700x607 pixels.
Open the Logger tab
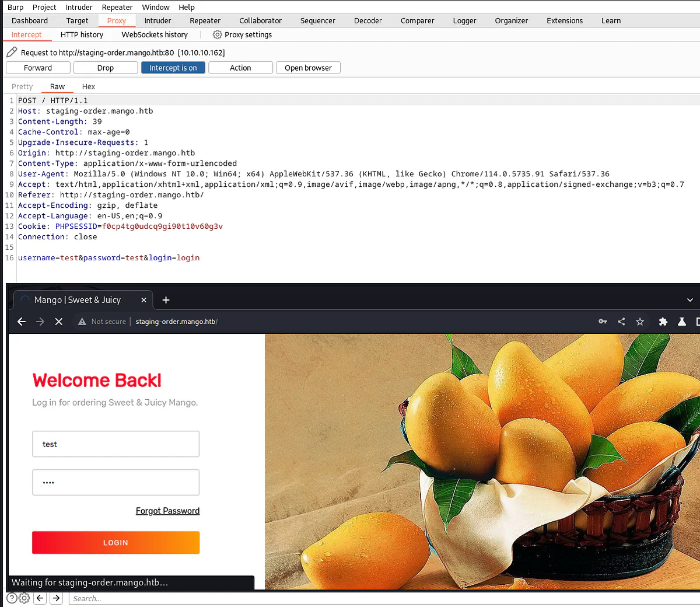[x=465, y=20]
